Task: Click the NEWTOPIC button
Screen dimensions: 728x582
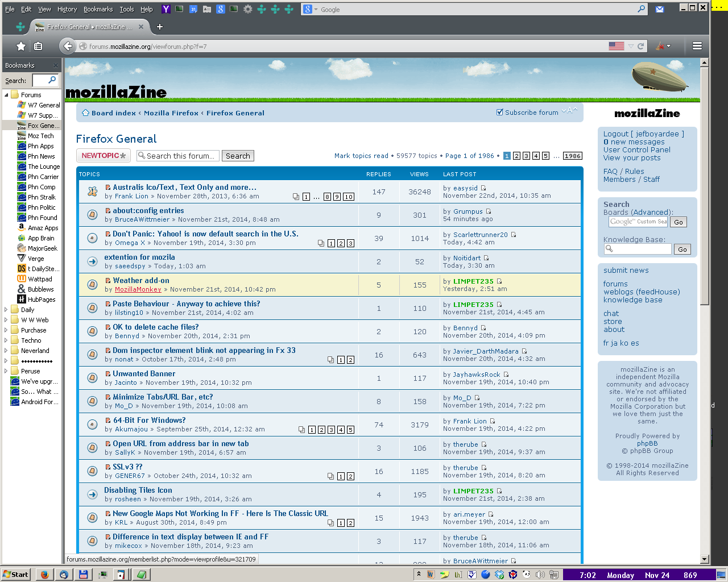Action: click(104, 155)
